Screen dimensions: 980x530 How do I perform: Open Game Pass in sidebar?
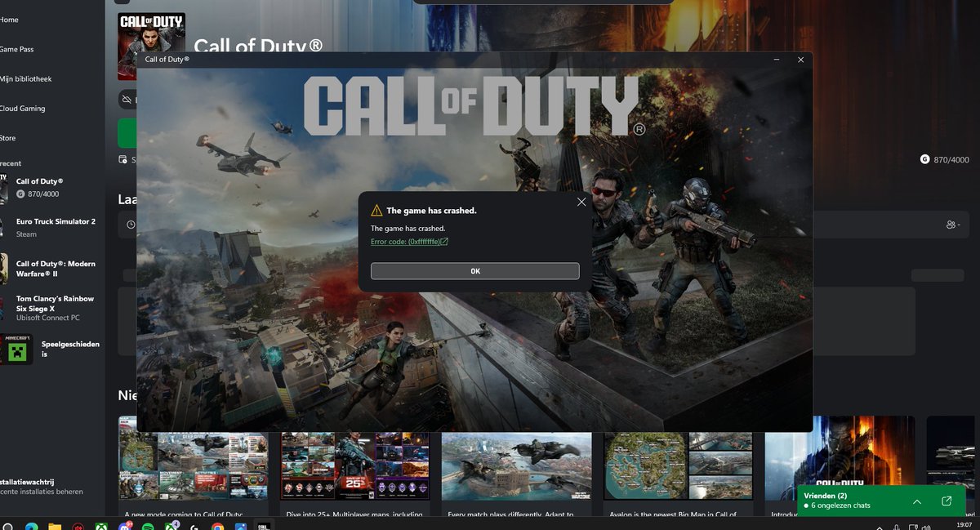click(16, 49)
